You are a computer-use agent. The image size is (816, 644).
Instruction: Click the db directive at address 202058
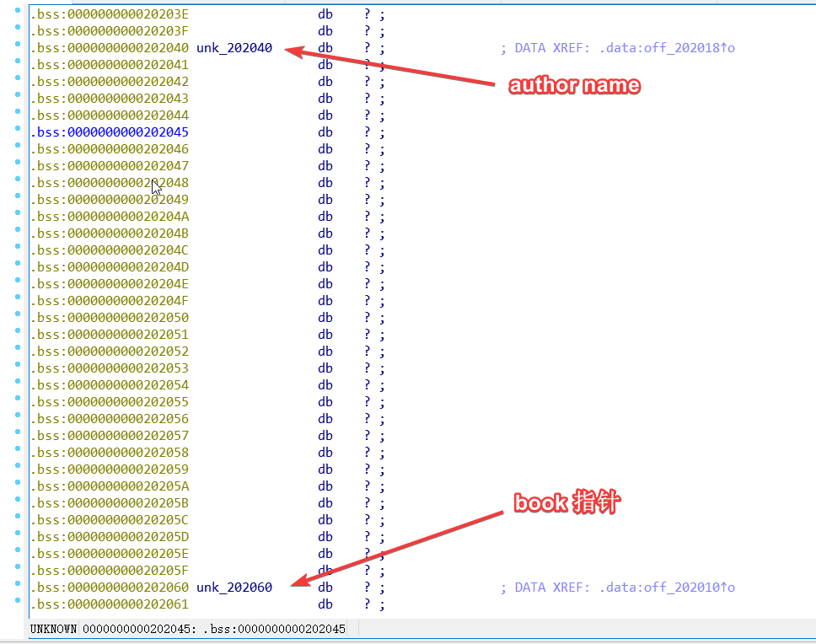tap(325, 453)
